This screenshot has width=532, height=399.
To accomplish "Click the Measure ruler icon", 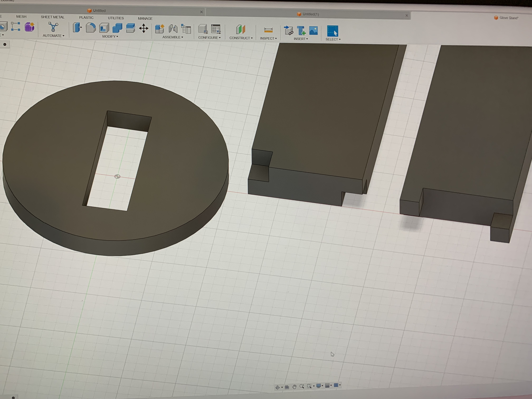I will click(268, 30).
